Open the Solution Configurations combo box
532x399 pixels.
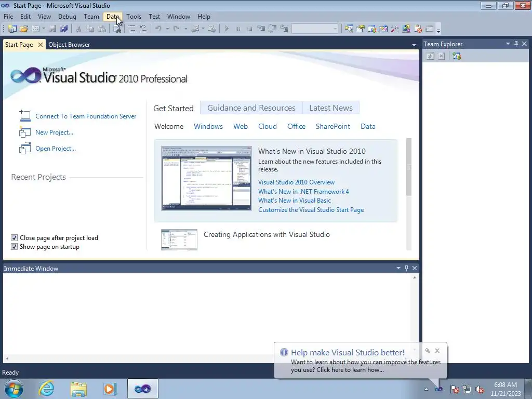click(x=315, y=29)
